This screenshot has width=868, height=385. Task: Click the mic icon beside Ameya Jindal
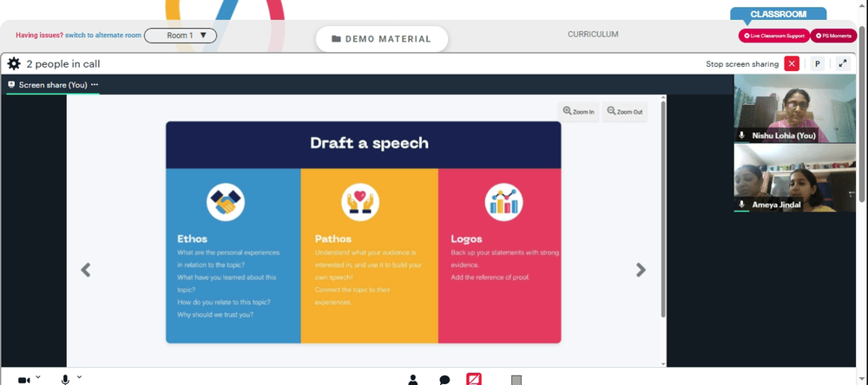click(742, 205)
